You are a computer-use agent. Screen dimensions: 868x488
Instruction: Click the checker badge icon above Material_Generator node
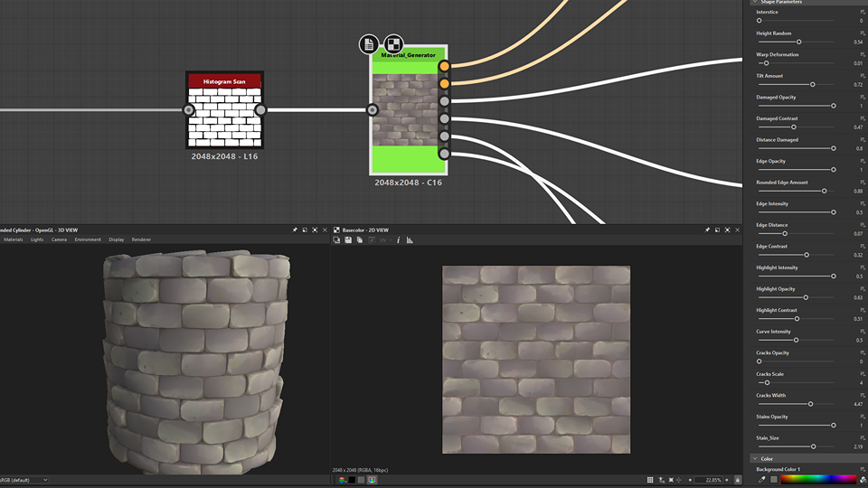tap(393, 44)
